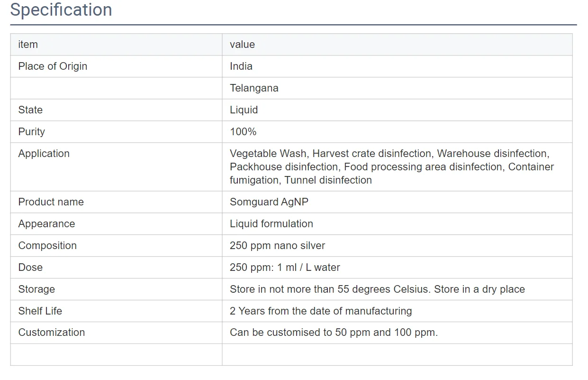This screenshot has height=380, width=588.
Task: Click the Storage instructions text
Action: 377,289
